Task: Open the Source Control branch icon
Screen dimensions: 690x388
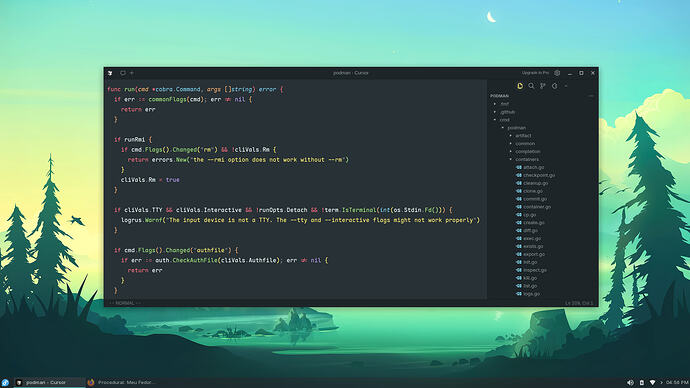Action: tap(543, 86)
